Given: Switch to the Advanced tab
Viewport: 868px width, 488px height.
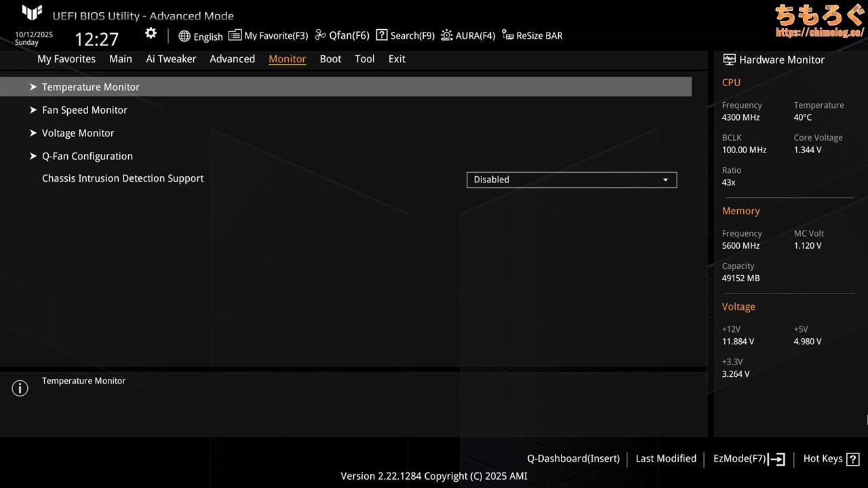Looking at the screenshot, I should pos(232,59).
